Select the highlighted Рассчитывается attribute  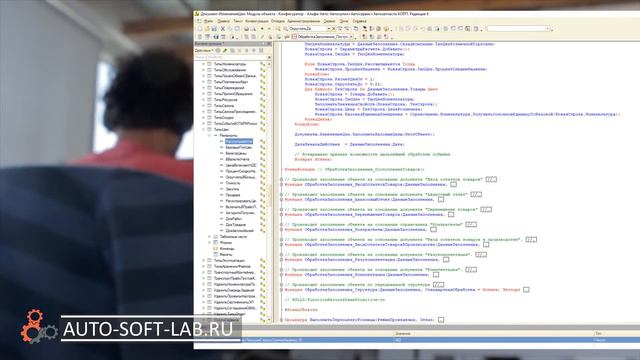(x=239, y=141)
